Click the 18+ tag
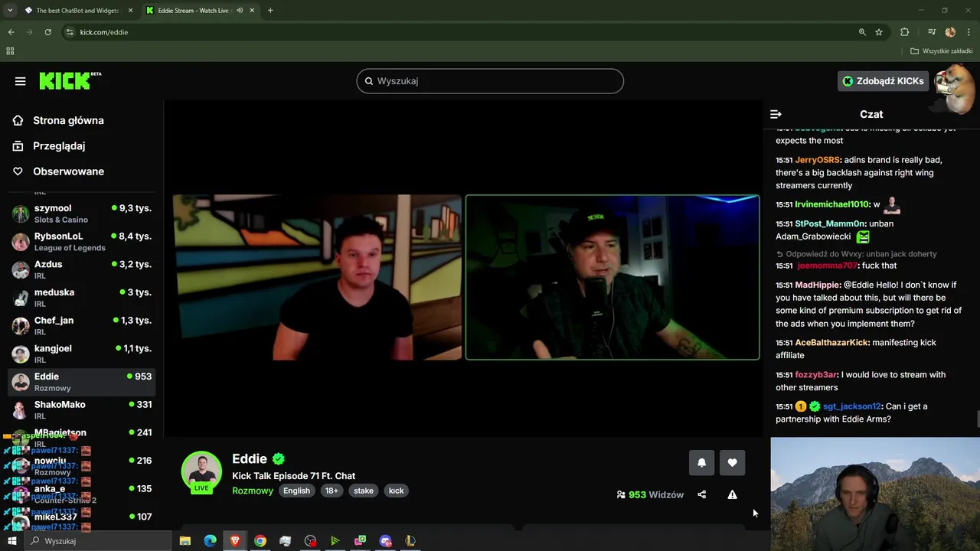Image resolution: width=980 pixels, height=551 pixels. pyautogui.click(x=332, y=491)
